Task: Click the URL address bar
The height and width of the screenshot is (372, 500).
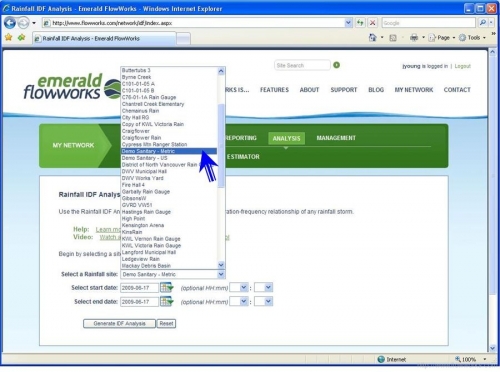Action: [198, 23]
